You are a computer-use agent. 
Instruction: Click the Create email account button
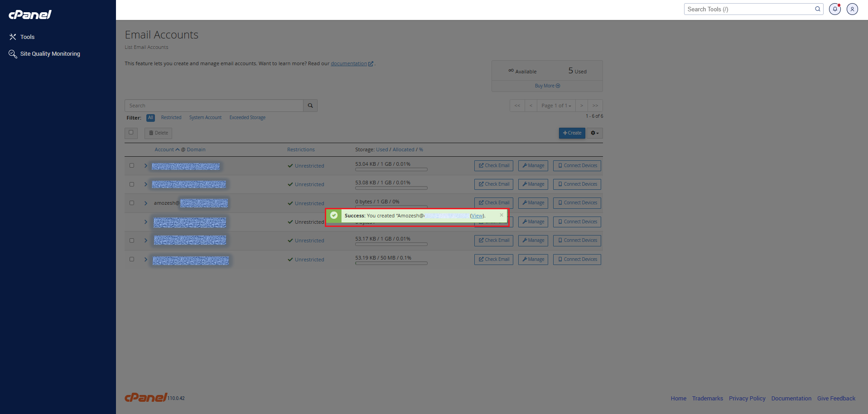pos(572,133)
